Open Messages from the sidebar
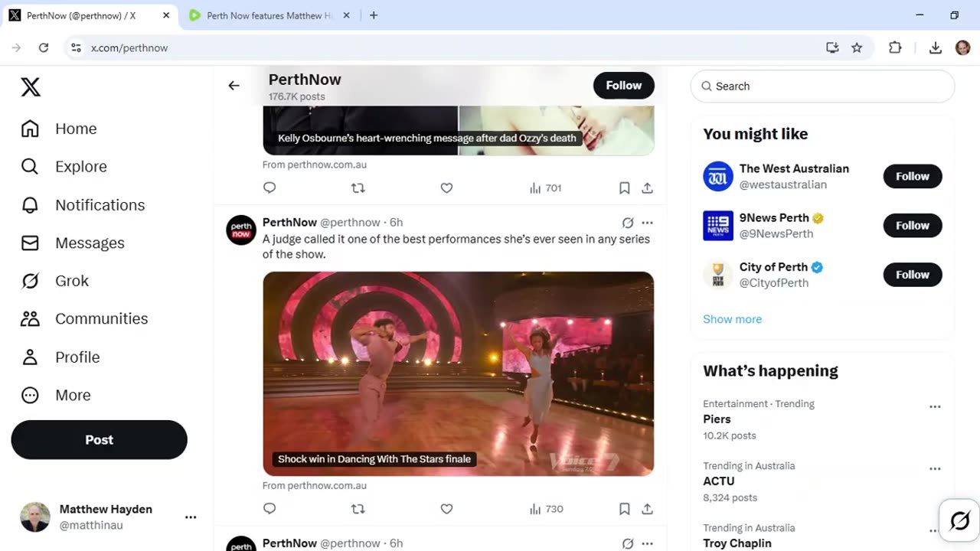 [73, 243]
